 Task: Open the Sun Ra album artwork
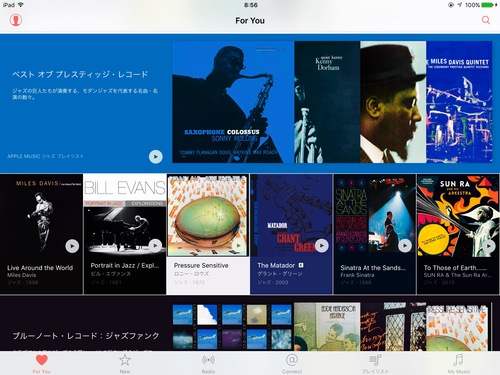tap(458, 215)
